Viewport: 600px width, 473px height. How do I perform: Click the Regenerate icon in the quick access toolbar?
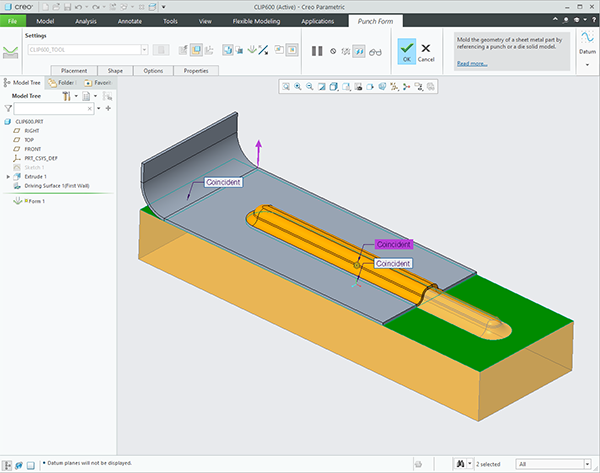click(113, 7)
